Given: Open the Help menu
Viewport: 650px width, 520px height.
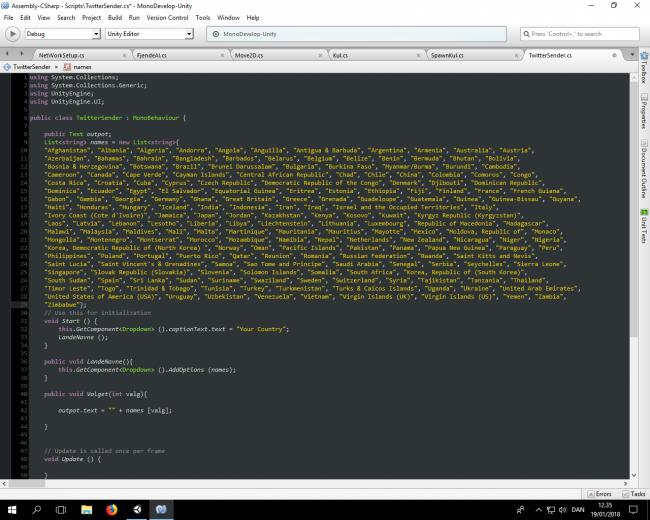Looking at the screenshot, I should point(252,18).
